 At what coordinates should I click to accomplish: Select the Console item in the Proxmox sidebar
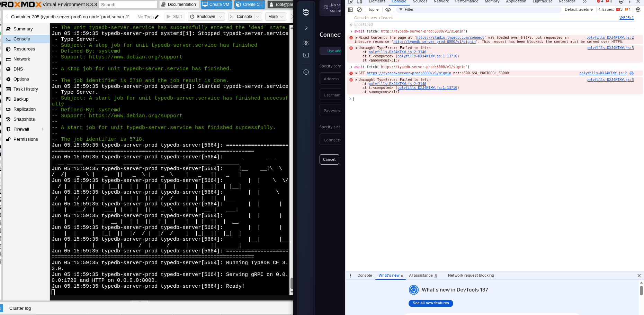point(21,39)
